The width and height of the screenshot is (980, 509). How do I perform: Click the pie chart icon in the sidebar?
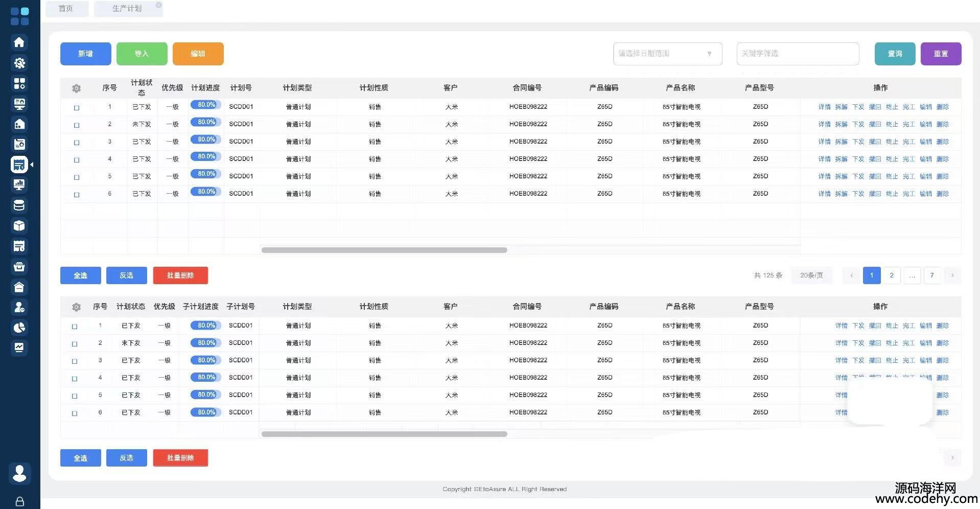(19, 328)
